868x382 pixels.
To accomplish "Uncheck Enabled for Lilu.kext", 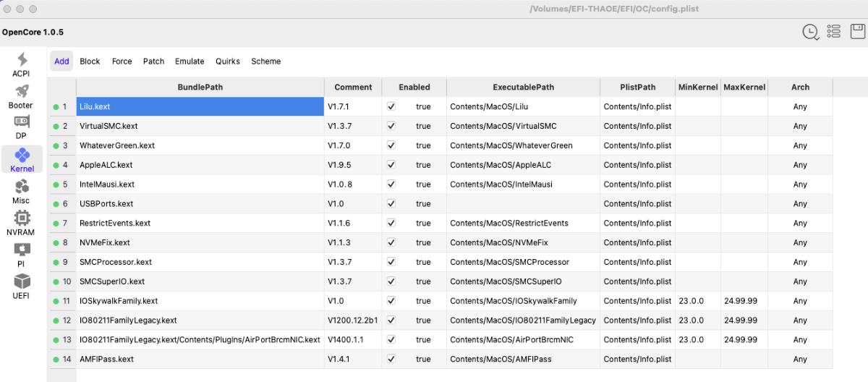I will click(391, 106).
